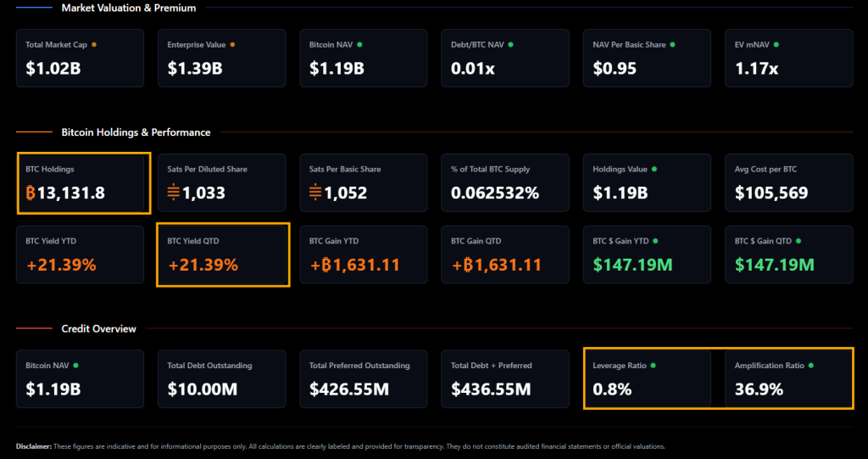Click green status dot next to EV mNAV
Viewport: 868px width, 459px height.
pyautogui.click(x=776, y=44)
